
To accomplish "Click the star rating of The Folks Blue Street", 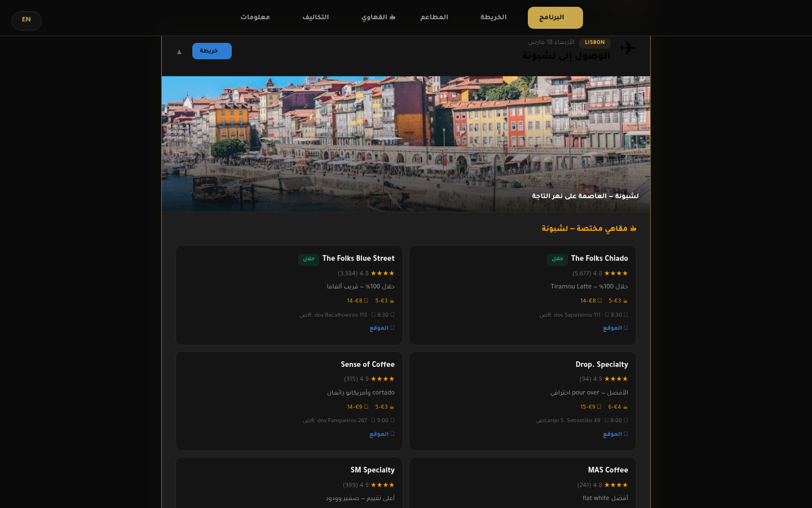I will (382, 274).
